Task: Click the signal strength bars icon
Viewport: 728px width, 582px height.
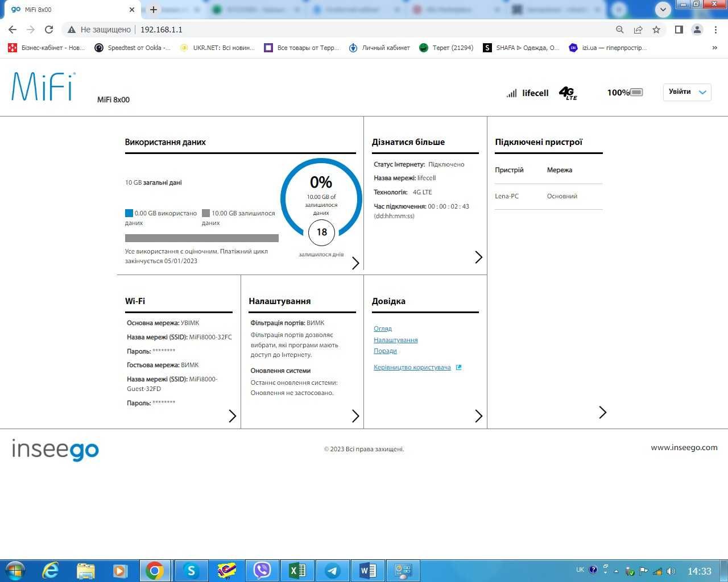Action: pos(511,93)
